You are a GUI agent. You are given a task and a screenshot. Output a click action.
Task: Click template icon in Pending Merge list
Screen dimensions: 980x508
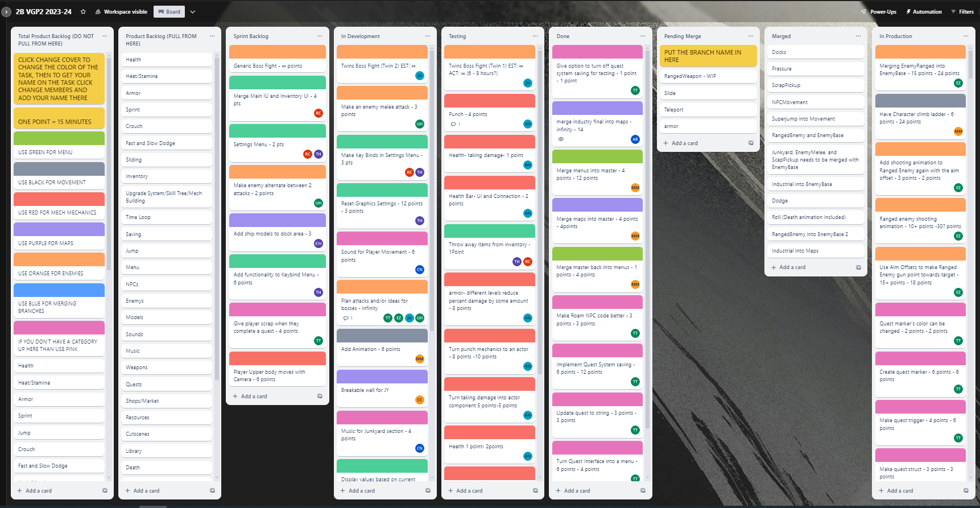click(x=751, y=143)
